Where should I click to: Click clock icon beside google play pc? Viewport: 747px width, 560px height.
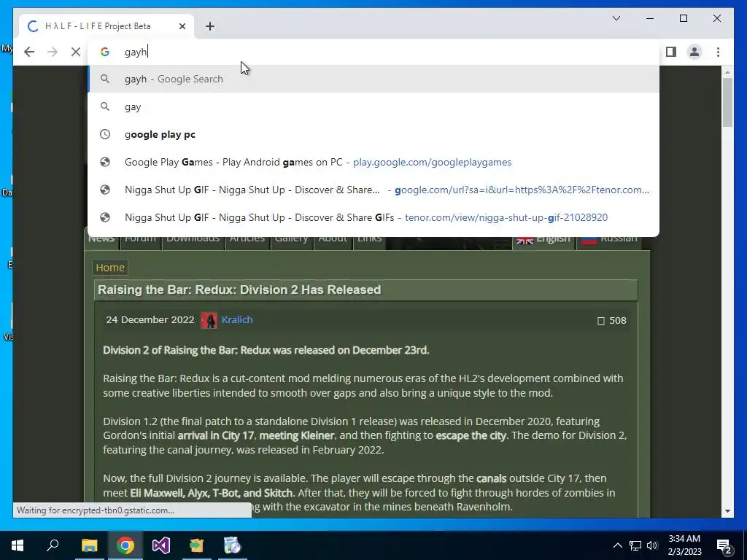pos(105,134)
